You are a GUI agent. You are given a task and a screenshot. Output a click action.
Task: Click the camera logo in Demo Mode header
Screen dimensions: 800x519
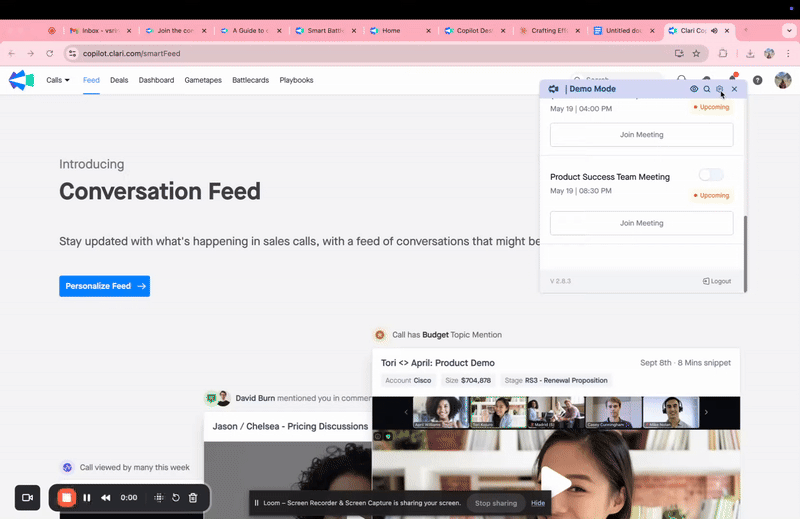click(554, 89)
